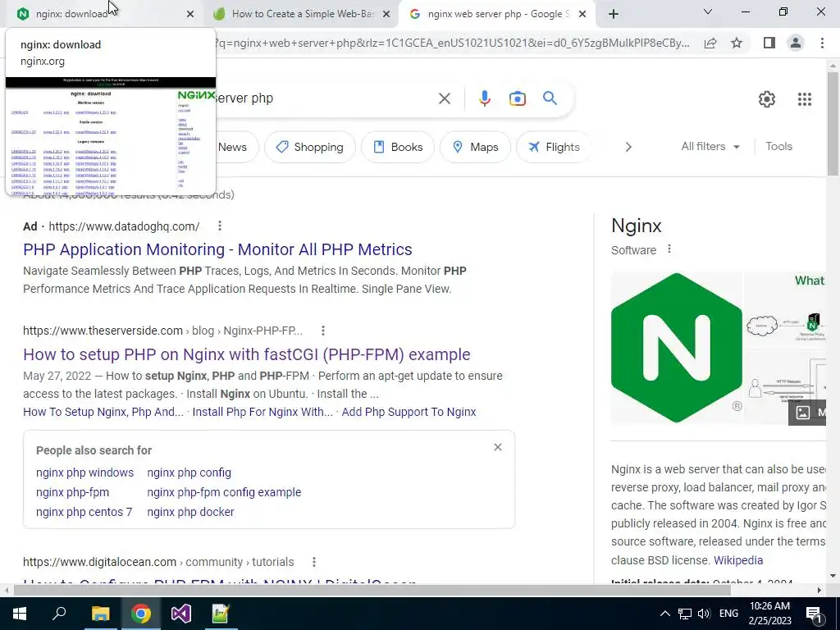This screenshot has width=840, height=630.
Task: Search nginx php config suggestion
Action: pos(189,472)
